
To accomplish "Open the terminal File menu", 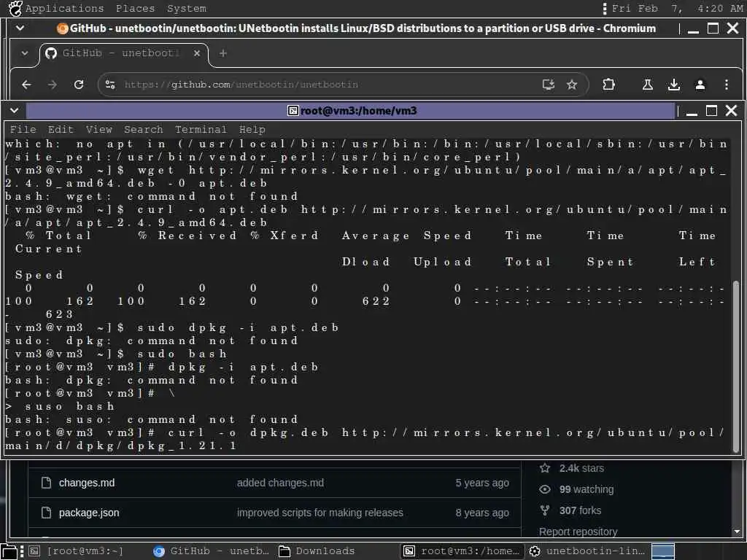I will tap(23, 130).
